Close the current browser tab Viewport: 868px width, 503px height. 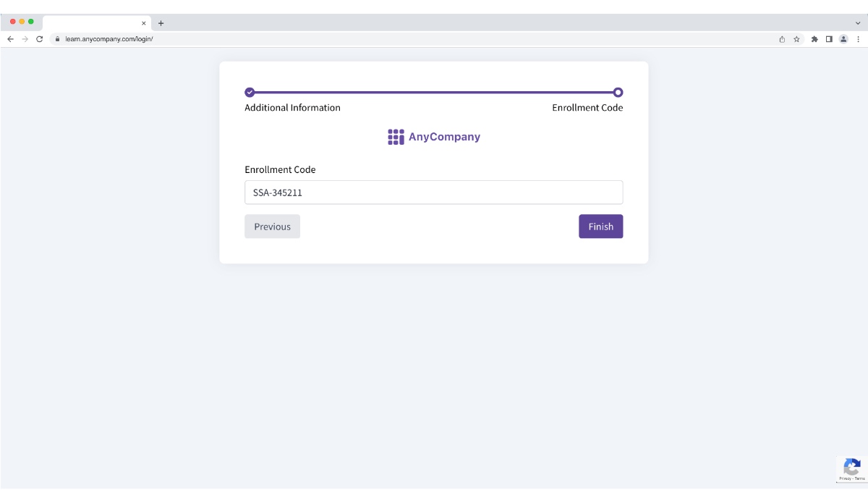coord(143,22)
